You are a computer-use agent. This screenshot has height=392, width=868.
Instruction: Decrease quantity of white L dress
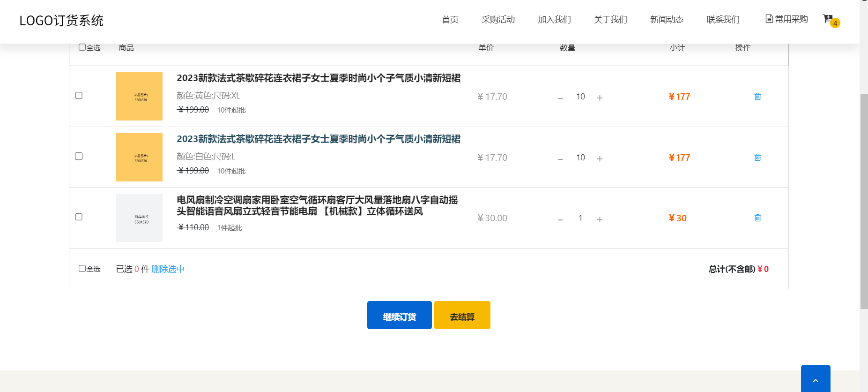(x=560, y=158)
